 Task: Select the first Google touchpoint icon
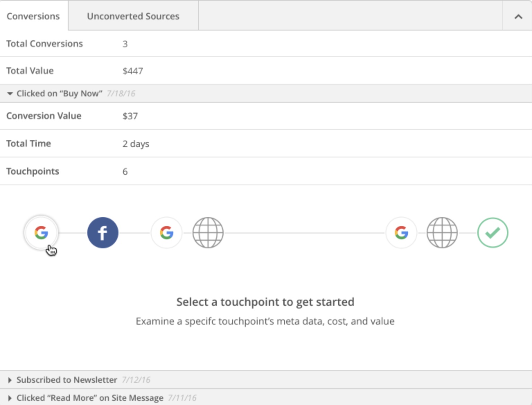click(x=41, y=233)
